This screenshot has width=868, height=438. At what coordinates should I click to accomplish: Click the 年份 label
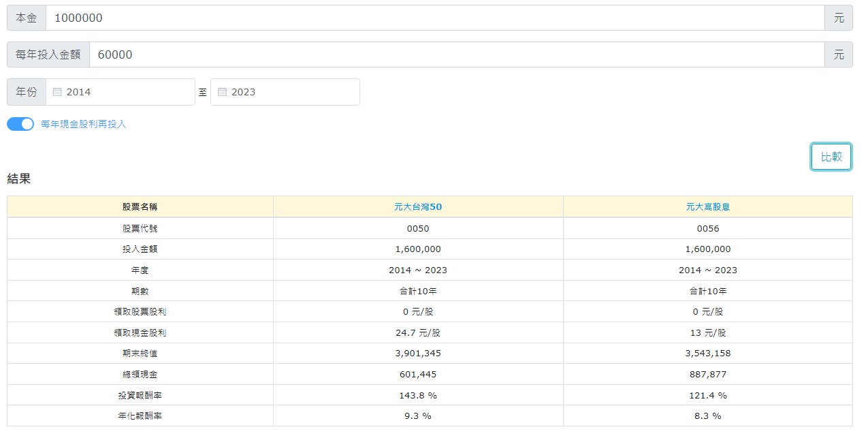[27, 92]
